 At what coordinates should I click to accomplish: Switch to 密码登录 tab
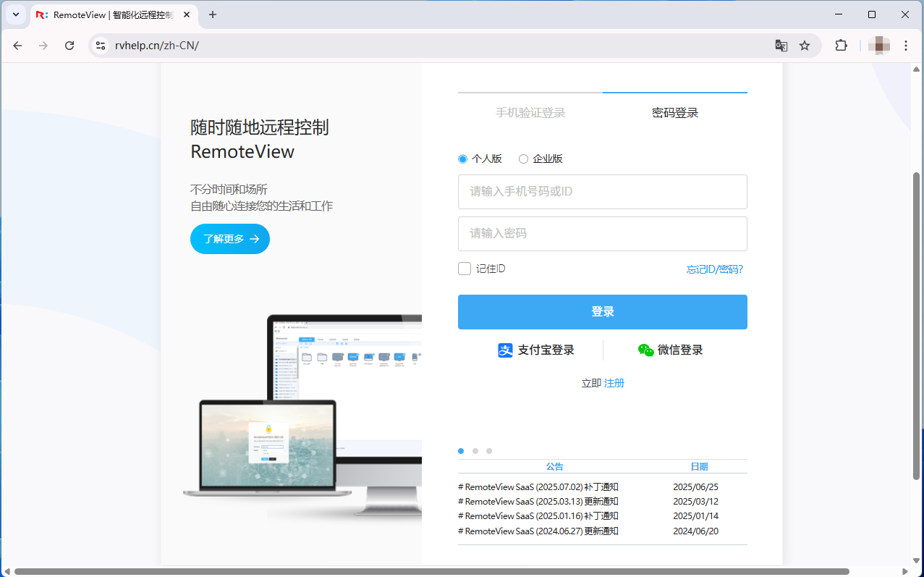tap(675, 113)
